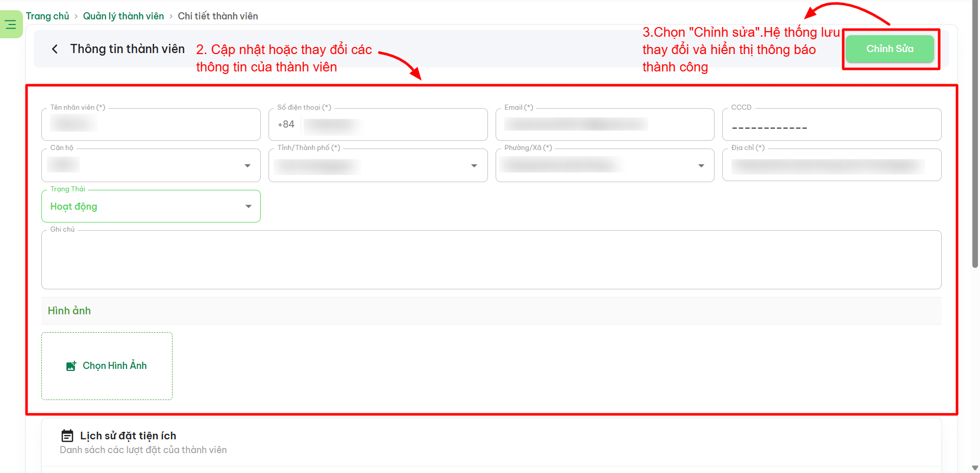Click the Địa chỉ text field
Image resolution: width=980 pixels, height=473 pixels.
[x=831, y=166]
